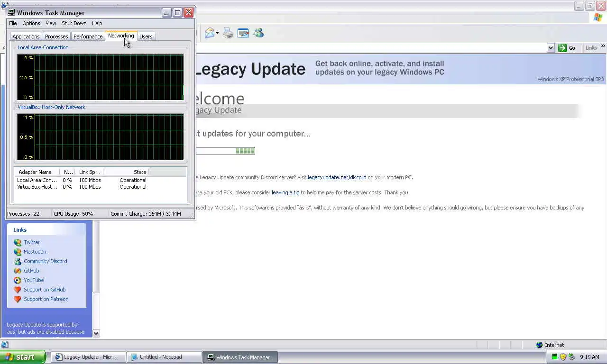Open the Options menu in Task Manager

[x=31, y=23]
